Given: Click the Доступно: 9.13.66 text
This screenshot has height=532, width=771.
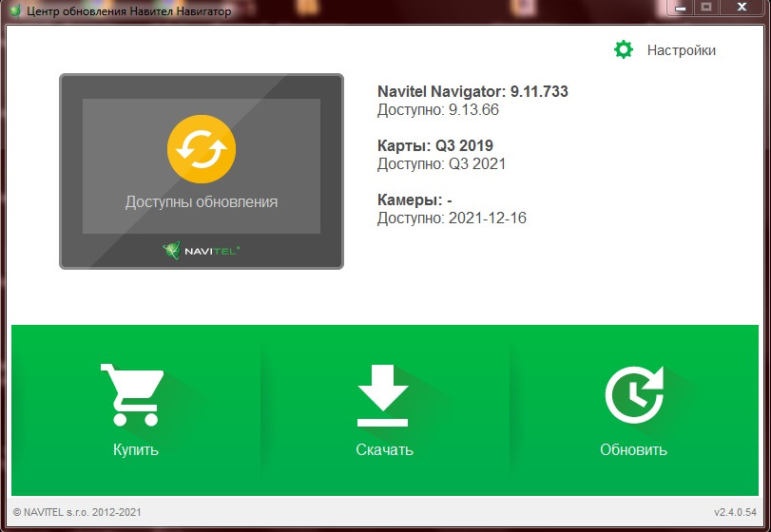Looking at the screenshot, I should pyautogui.click(x=438, y=109).
